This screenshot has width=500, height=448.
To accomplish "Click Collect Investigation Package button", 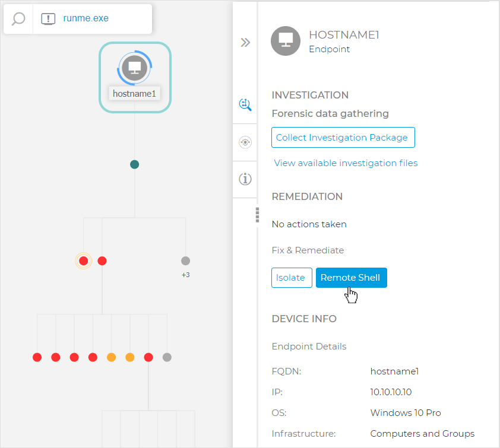I will coord(343,137).
